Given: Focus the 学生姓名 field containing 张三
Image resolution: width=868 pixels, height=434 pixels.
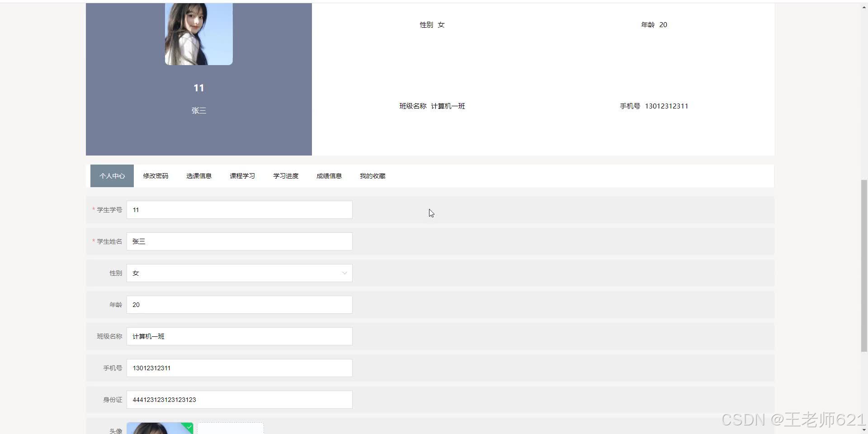Looking at the screenshot, I should 240,241.
